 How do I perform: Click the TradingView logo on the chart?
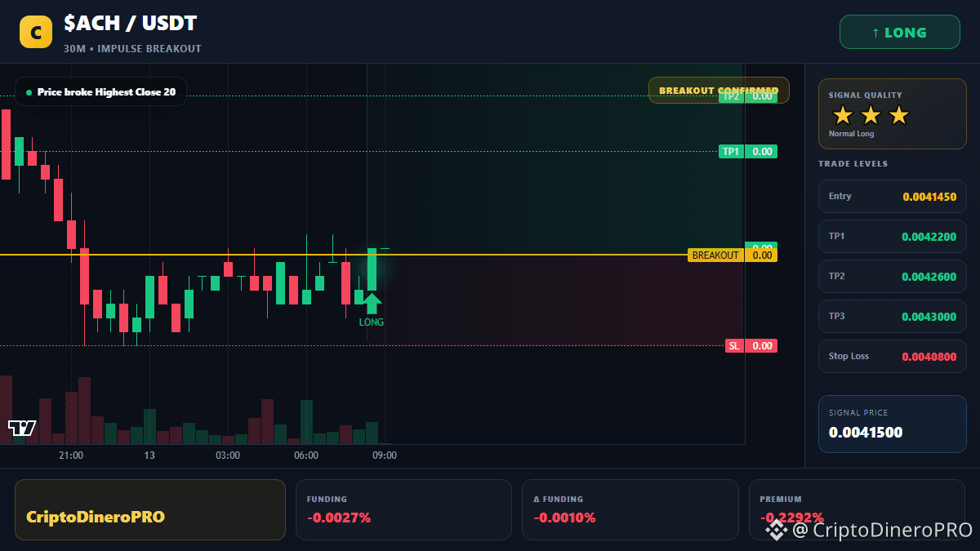tap(21, 427)
